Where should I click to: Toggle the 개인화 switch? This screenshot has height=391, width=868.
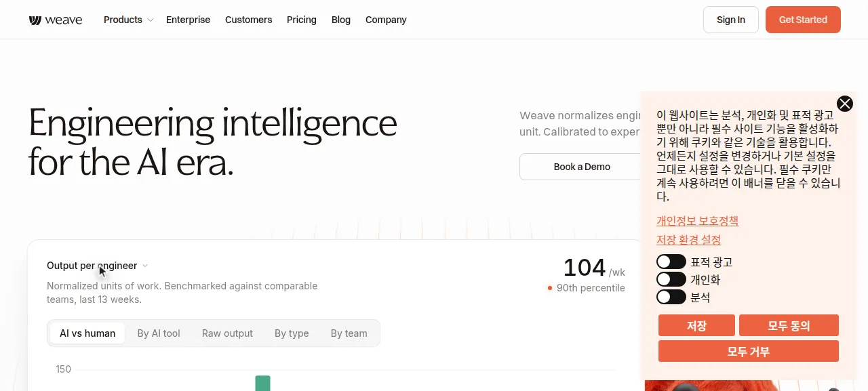click(x=671, y=279)
